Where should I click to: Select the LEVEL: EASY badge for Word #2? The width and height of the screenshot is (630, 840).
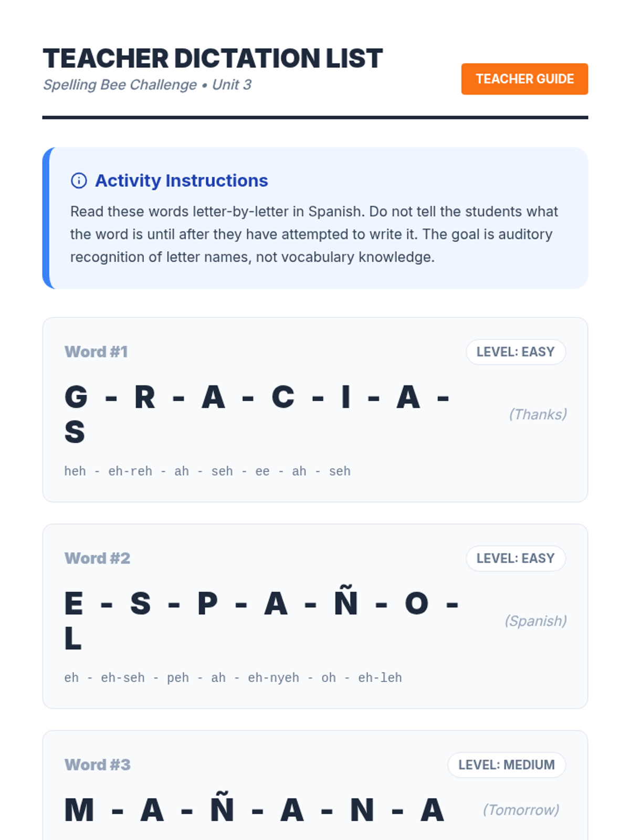click(x=516, y=558)
